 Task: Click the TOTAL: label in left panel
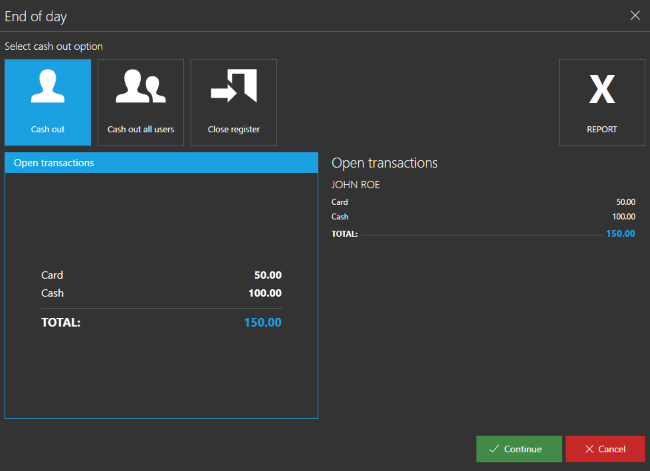[x=61, y=323]
